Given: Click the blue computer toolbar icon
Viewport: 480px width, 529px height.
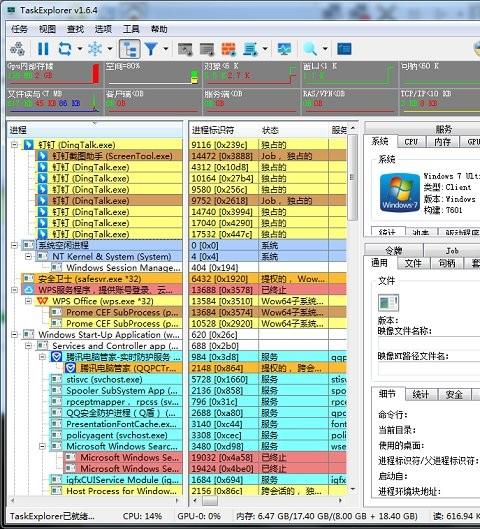Looking at the screenshot, I should pyautogui.click(x=250, y=49).
